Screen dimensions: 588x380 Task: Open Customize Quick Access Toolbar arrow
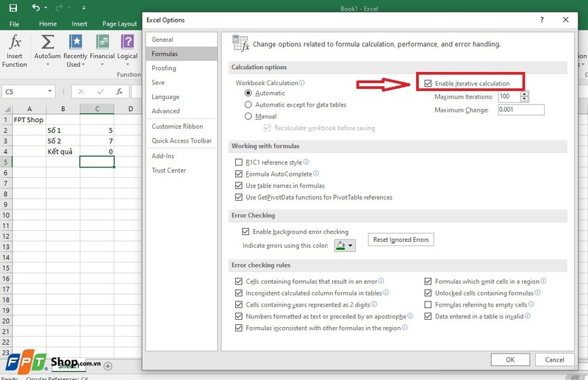(x=84, y=8)
